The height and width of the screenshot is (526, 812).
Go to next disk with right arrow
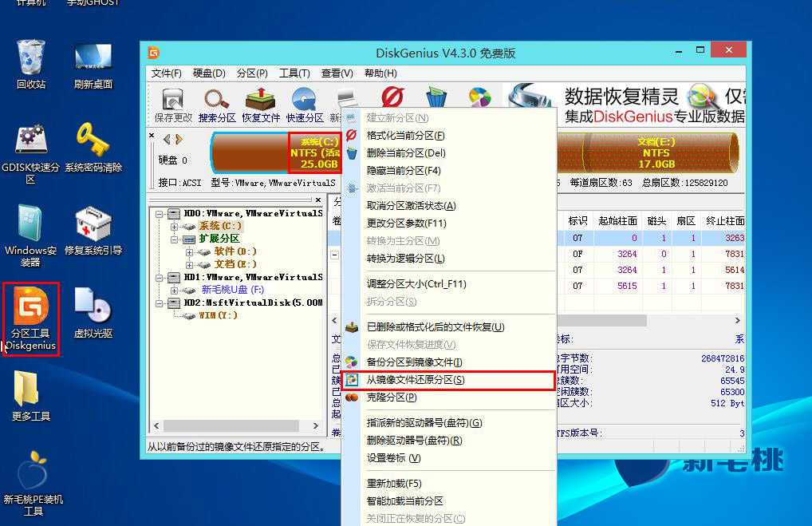pos(179,139)
